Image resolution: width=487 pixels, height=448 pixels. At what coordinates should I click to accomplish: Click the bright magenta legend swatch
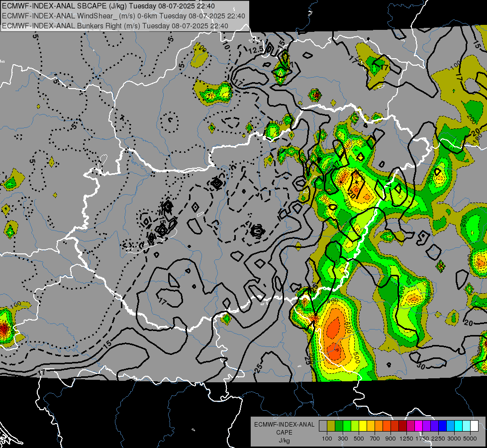tap(419, 426)
